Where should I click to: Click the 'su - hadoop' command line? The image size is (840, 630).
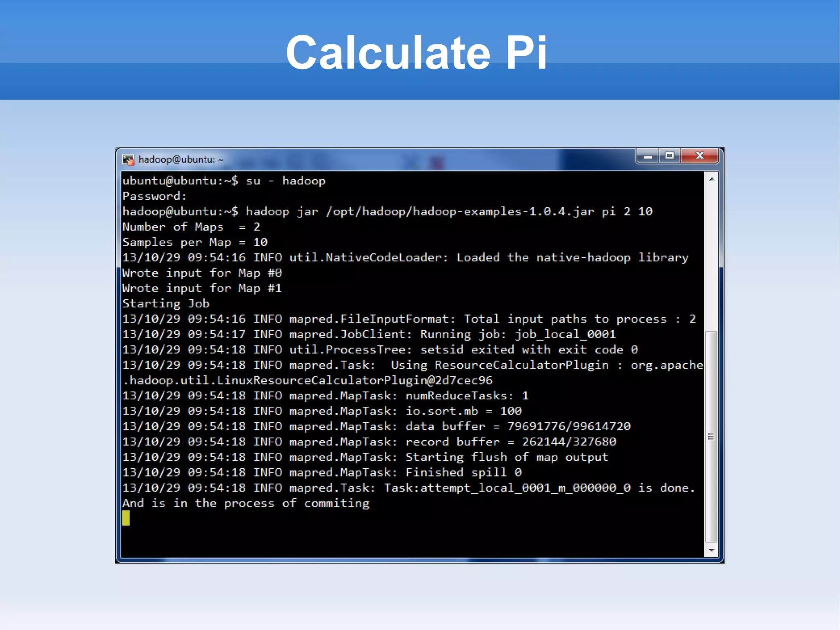coord(224,181)
